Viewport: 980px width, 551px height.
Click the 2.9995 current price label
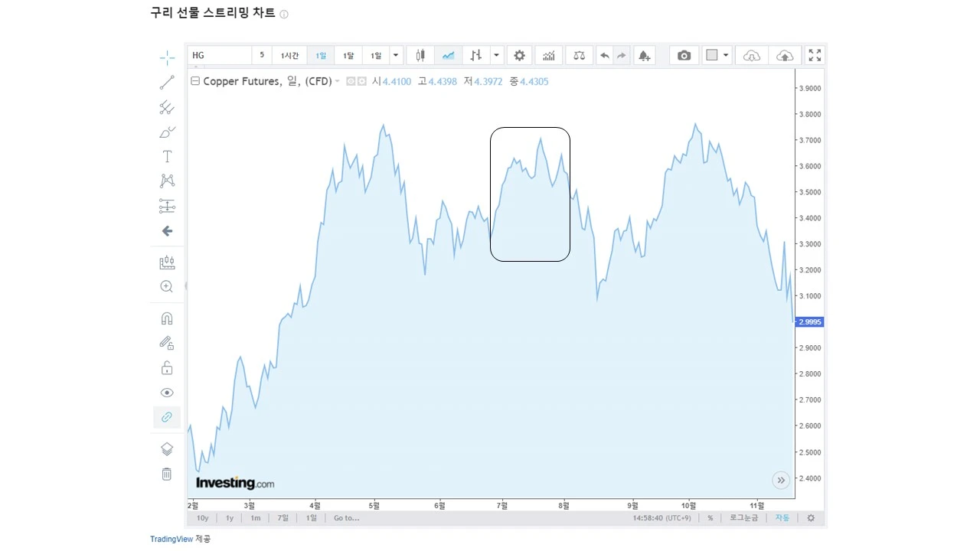coord(809,322)
